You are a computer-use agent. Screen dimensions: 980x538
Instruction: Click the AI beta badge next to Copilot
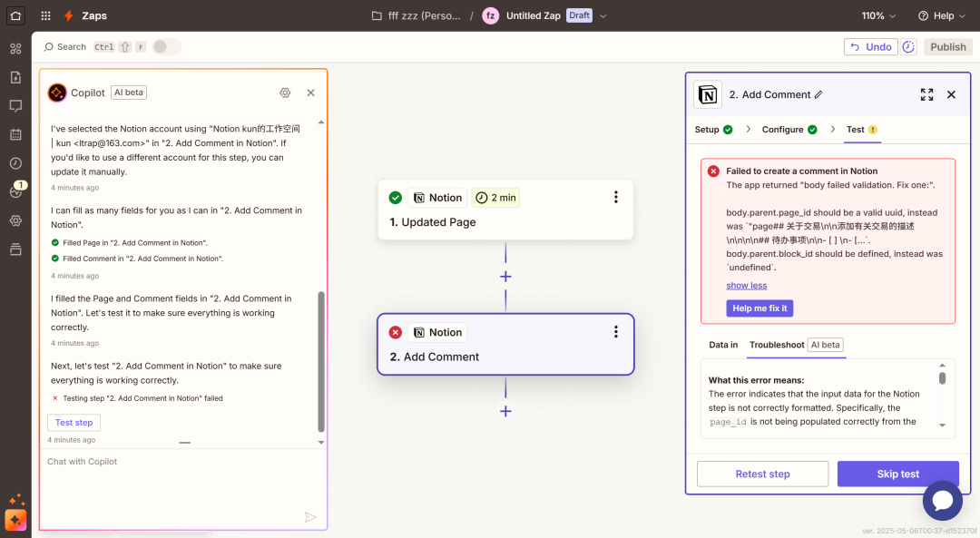coord(129,93)
